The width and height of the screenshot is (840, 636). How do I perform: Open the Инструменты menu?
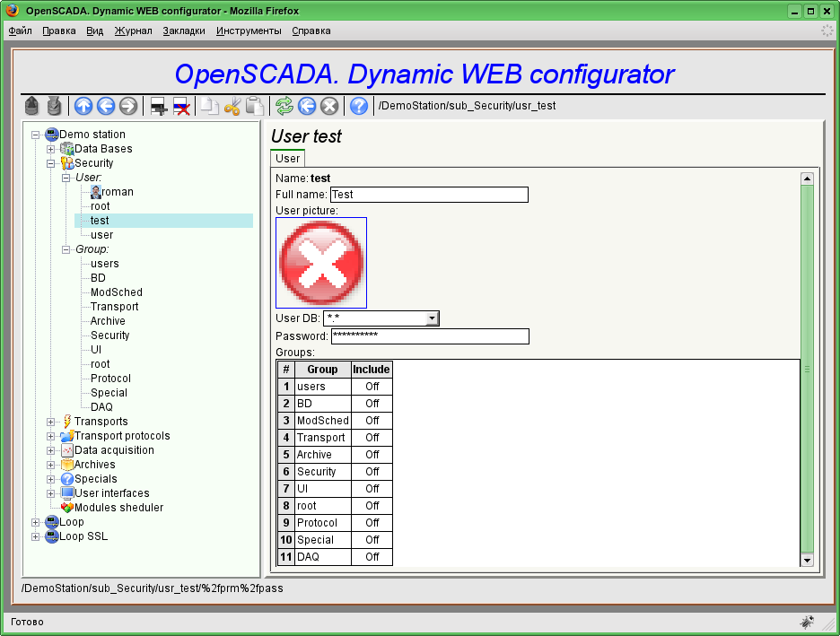249,31
